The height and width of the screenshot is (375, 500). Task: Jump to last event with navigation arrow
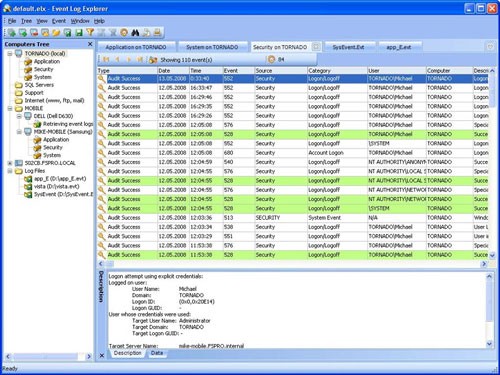click(140, 60)
